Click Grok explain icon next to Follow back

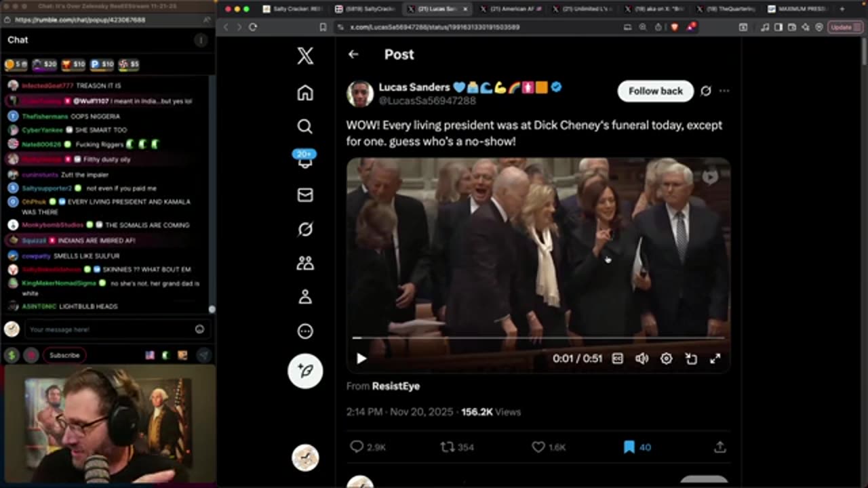tap(706, 91)
